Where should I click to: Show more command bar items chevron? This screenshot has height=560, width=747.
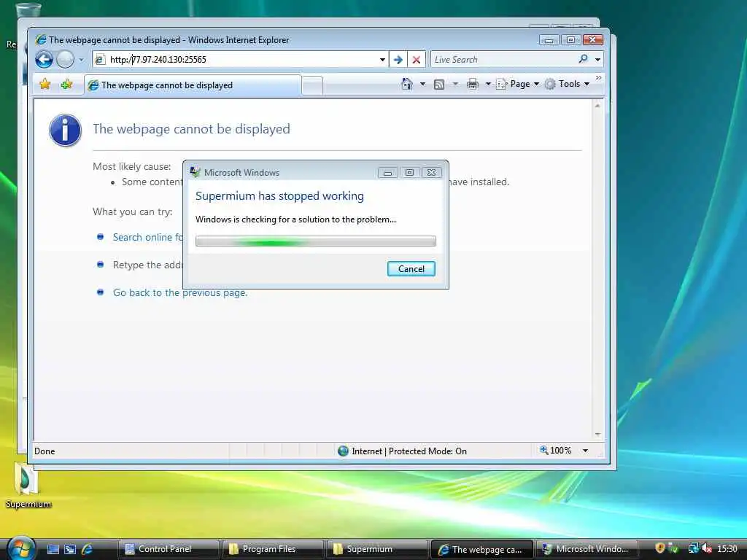point(598,77)
